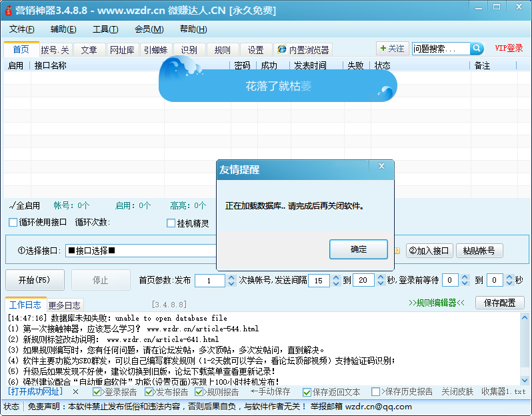The image size is (532, 416).
Task: Toggle the 保存返回文本 checkbox
Action: tap(307, 392)
